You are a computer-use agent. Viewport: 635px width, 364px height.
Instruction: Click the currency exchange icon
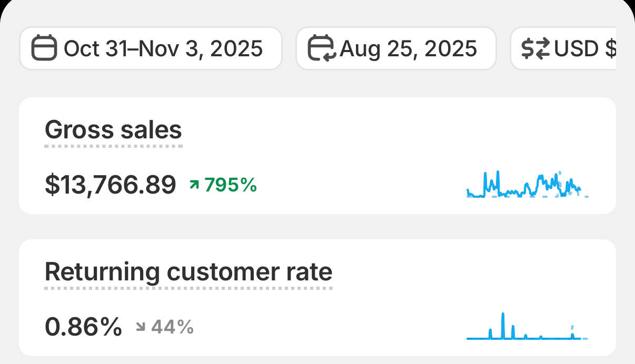coord(535,48)
